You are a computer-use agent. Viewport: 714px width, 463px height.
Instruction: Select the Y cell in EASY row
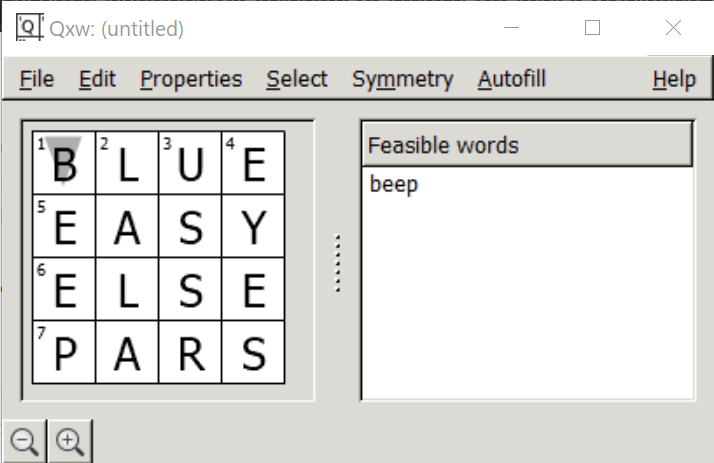pyautogui.click(x=253, y=226)
